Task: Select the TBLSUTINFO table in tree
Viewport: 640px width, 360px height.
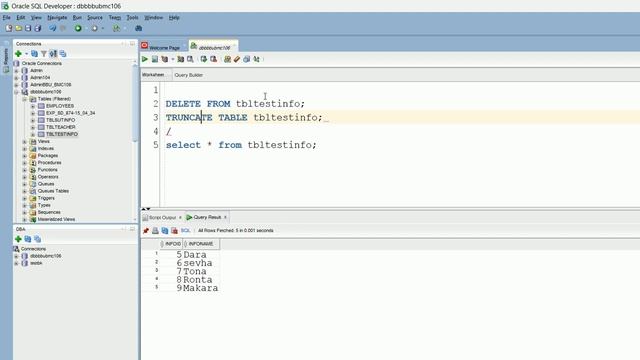Action: point(60,120)
